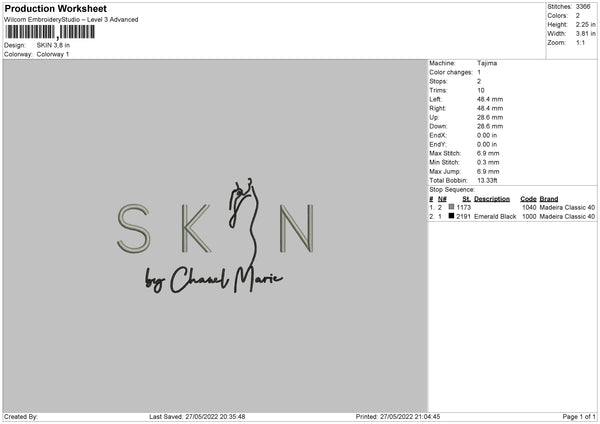Click the black Emerald Black color swatch
Viewport: 600px width, 424px height.
pyautogui.click(x=451, y=216)
